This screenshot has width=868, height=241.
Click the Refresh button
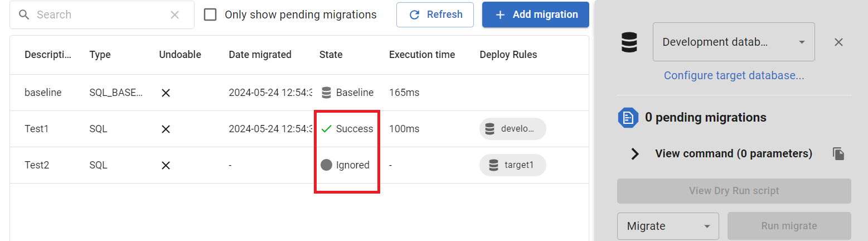(x=435, y=15)
